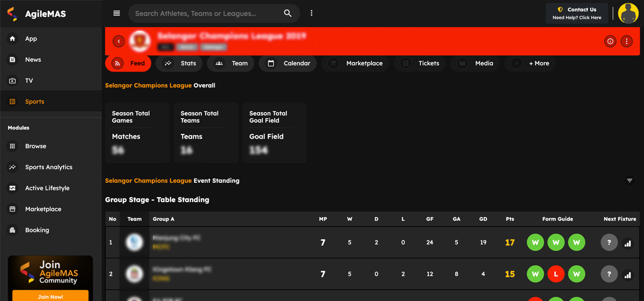This screenshot has width=644, height=301.
Task: Go back with the red chevron button
Action: pos(119,41)
